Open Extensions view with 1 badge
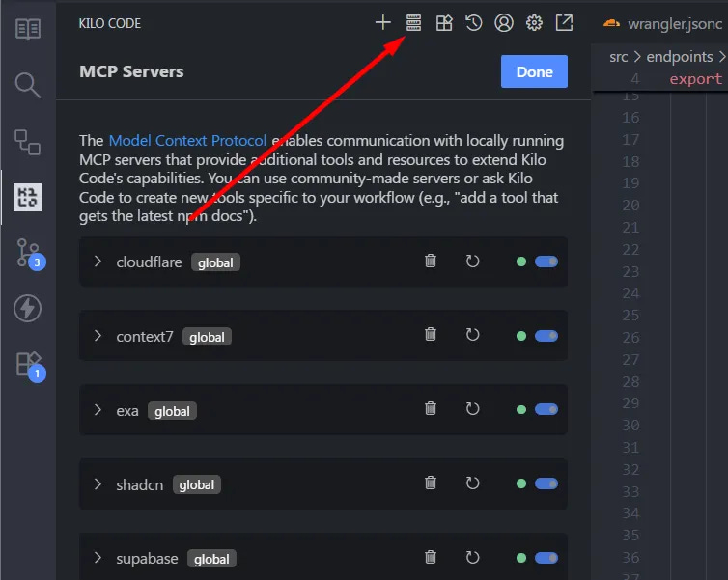The image size is (728, 580). pyautogui.click(x=29, y=365)
